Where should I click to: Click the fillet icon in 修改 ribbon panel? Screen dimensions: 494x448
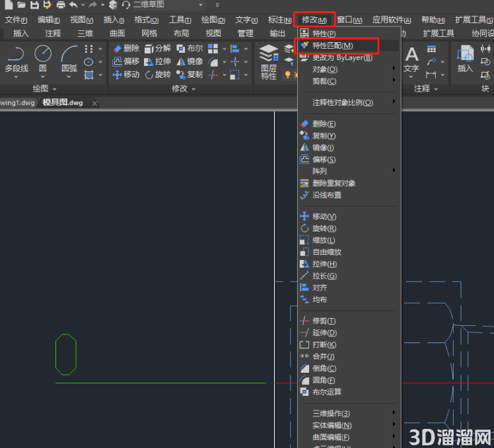(x=213, y=62)
